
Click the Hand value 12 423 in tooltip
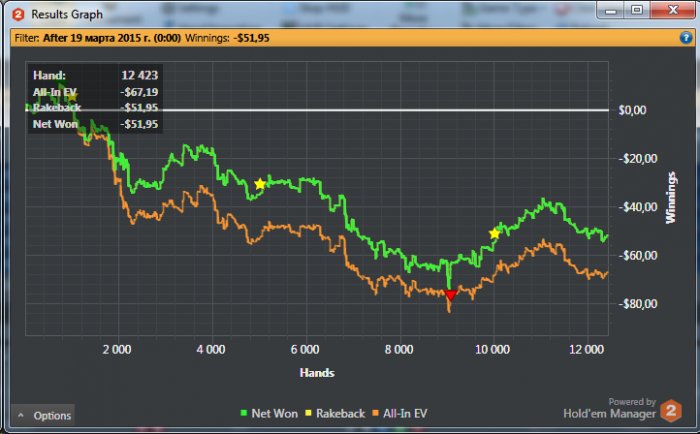140,75
